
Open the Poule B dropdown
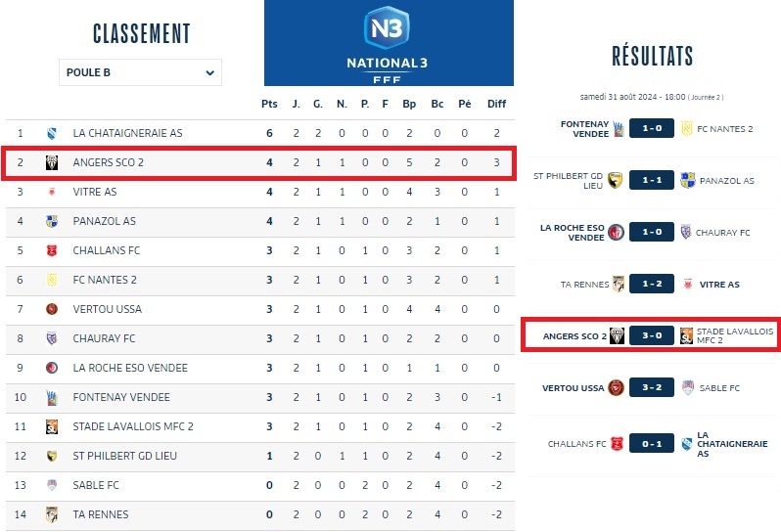coord(140,72)
